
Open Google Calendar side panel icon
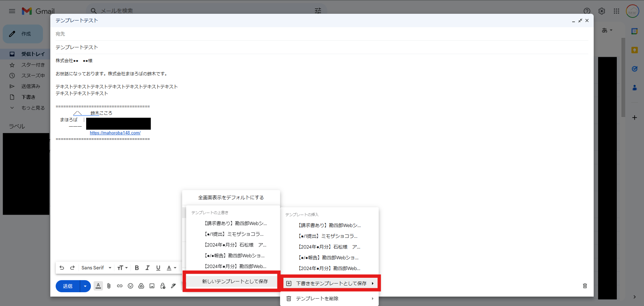pyautogui.click(x=634, y=31)
